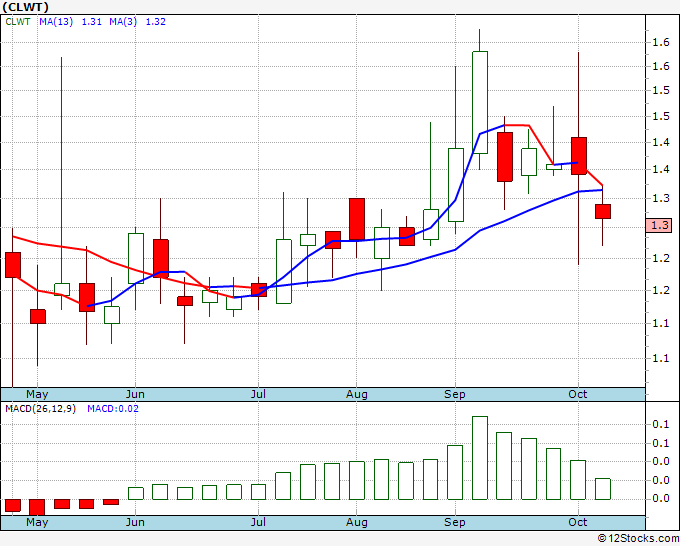
Task: Click the large red candle in early August
Action: click(357, 219)
